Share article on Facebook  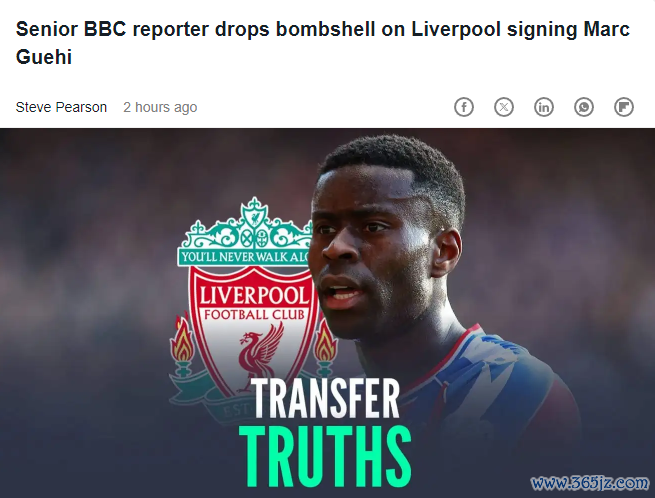point(464,107)
